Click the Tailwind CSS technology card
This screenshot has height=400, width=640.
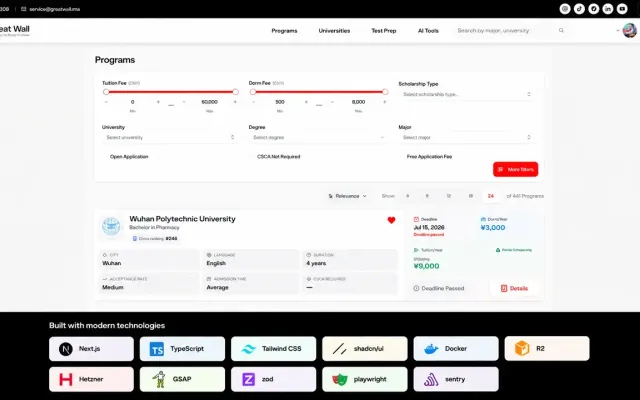(273, 349)
